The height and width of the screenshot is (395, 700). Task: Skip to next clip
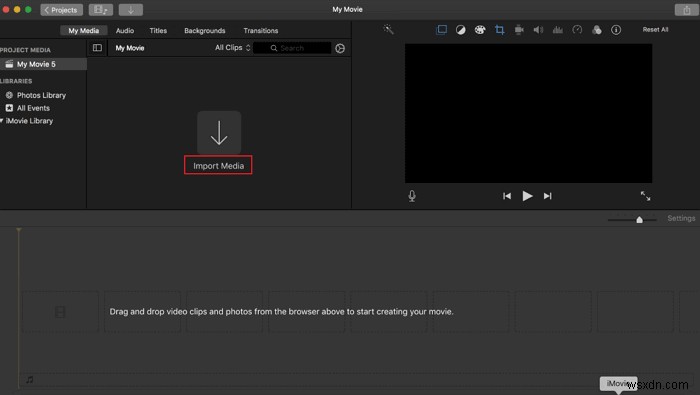(548, 196)
